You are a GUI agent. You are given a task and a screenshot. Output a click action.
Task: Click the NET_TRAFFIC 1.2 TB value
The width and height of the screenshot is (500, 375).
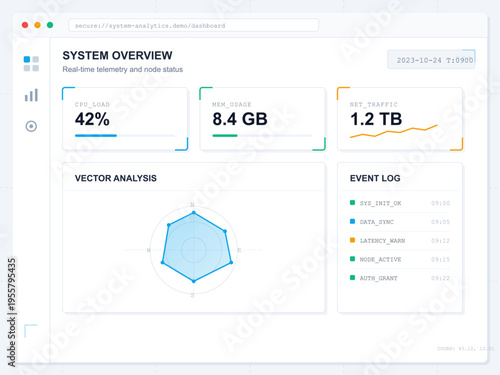pos(376,119)
